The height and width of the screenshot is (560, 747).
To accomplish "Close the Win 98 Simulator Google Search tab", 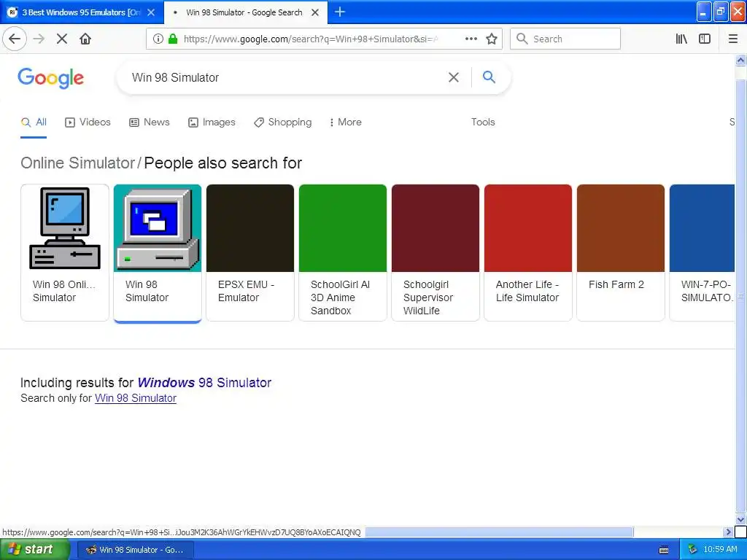I will coord(315,12).
